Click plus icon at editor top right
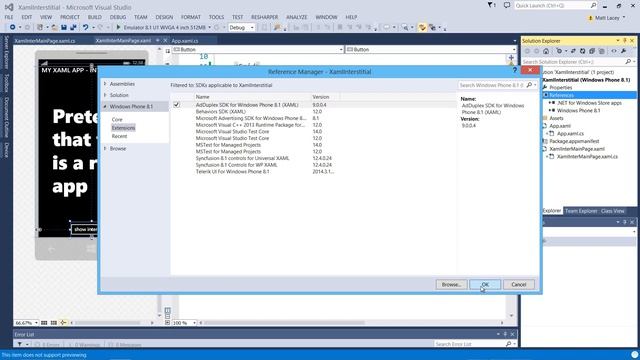Image resolution: width=640 pixels, height=360 pixels. click(511, 58)
